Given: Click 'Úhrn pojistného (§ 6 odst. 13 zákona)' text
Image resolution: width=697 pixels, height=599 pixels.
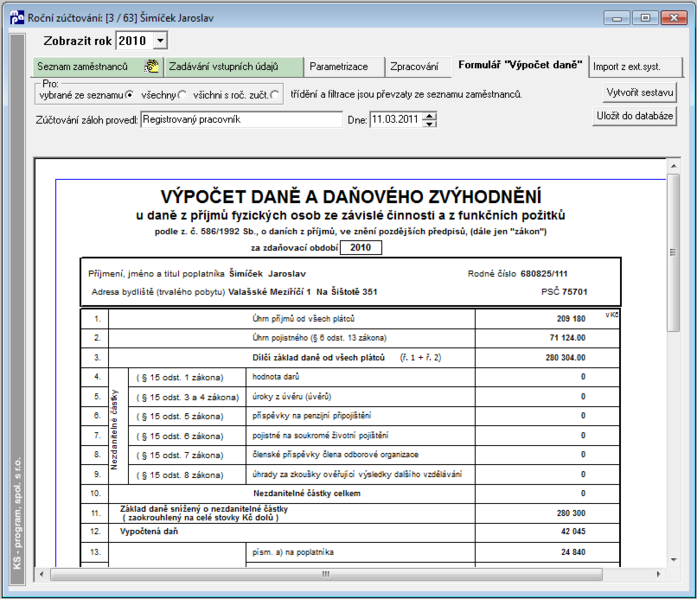Looking at the screenshot, I should (319, 338).
